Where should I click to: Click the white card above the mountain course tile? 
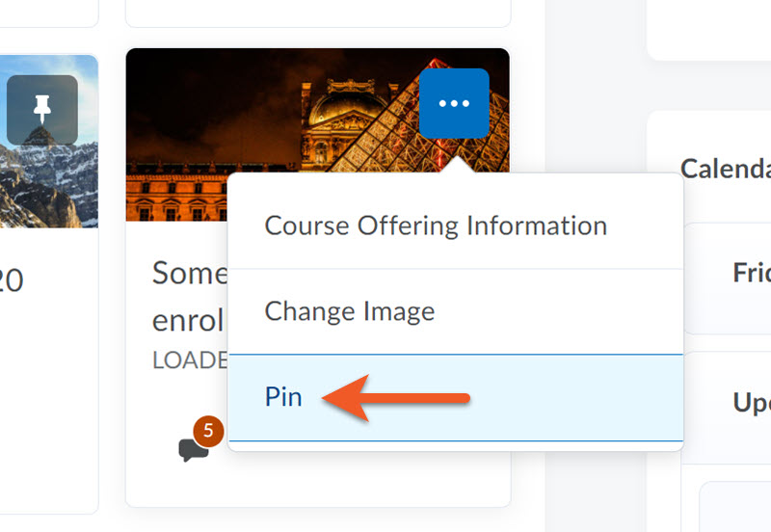[x=48, y=12]
